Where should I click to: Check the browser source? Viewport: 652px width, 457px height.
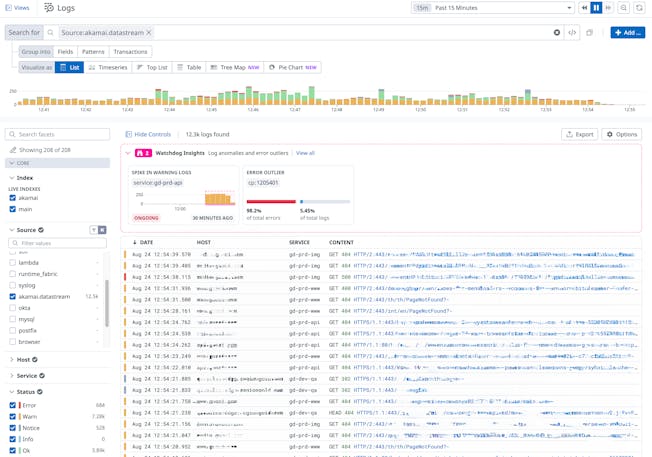tap(12, 342)
